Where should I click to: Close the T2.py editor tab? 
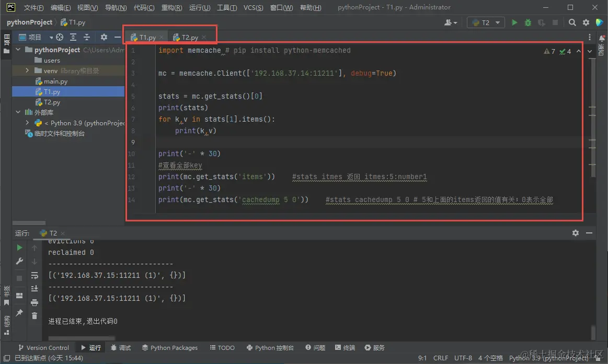coord(203,37)
